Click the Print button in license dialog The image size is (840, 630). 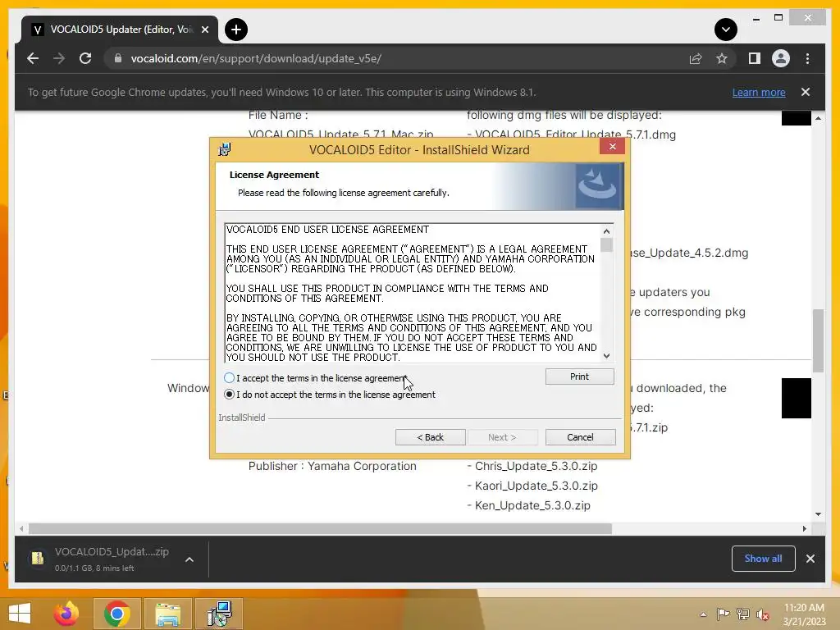pyautogui.click(x=580, y=377)
